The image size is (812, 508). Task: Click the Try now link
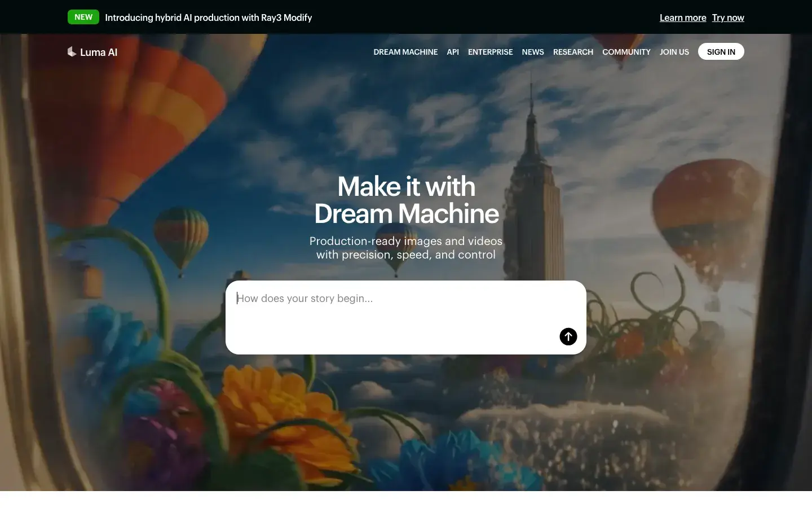728,17
